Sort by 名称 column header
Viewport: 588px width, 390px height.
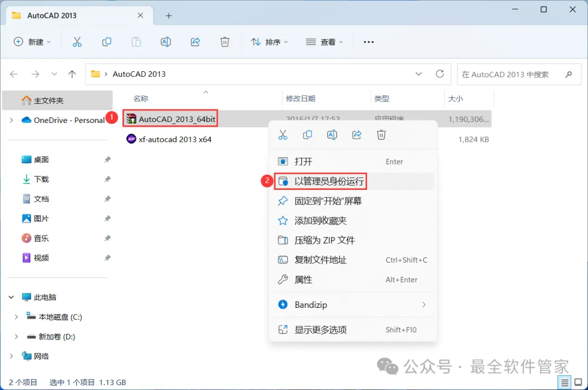[140, 98]
